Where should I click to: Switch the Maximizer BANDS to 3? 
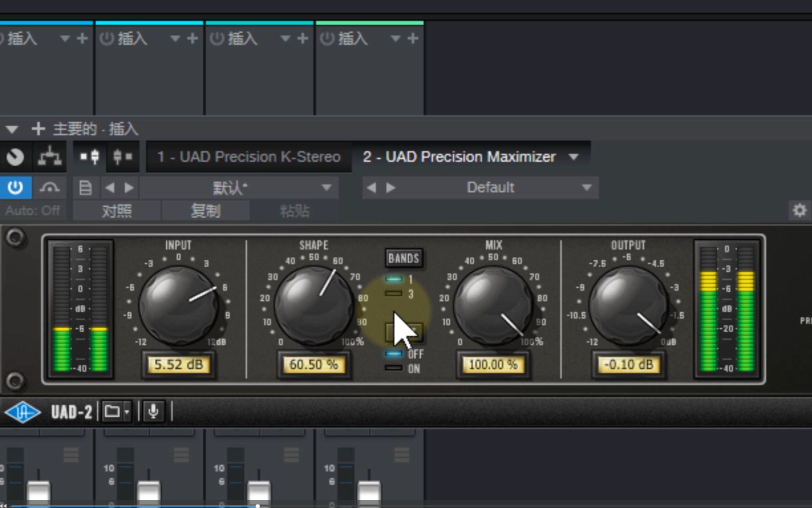pyautogui.click(x=394, y=293)
